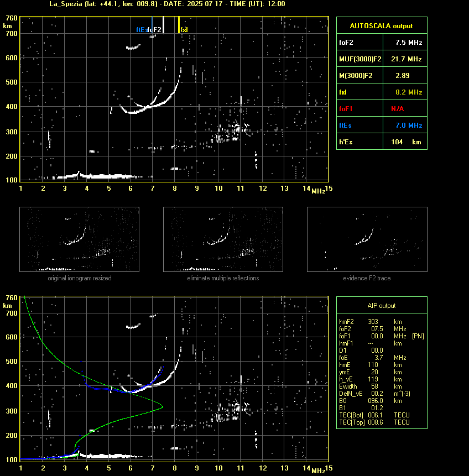Select the foE value '3.7' in AIP output
This screenshot has height=476, width=469.
pos(378,358)
